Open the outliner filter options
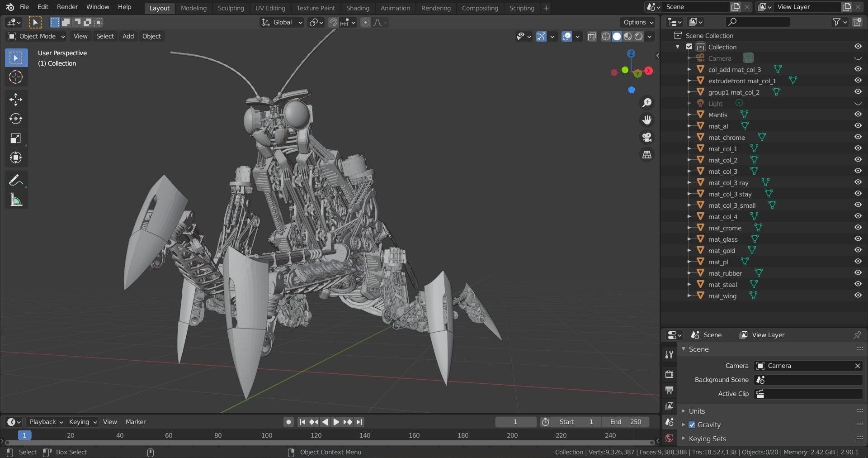The height and width of the screenshot is (458, 868). click(x=837, y=22)
